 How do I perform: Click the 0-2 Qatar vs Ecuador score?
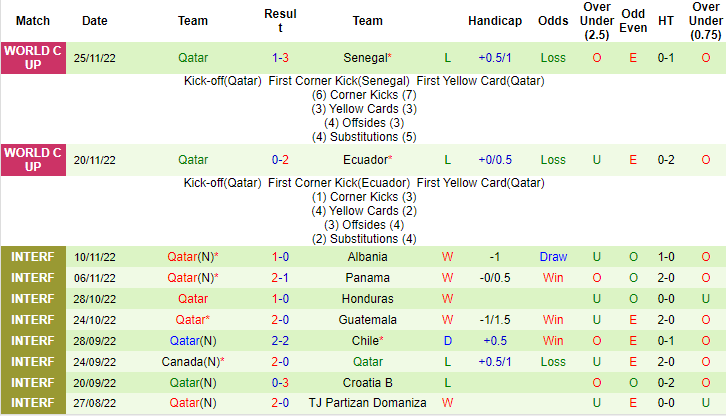point(281,160)
